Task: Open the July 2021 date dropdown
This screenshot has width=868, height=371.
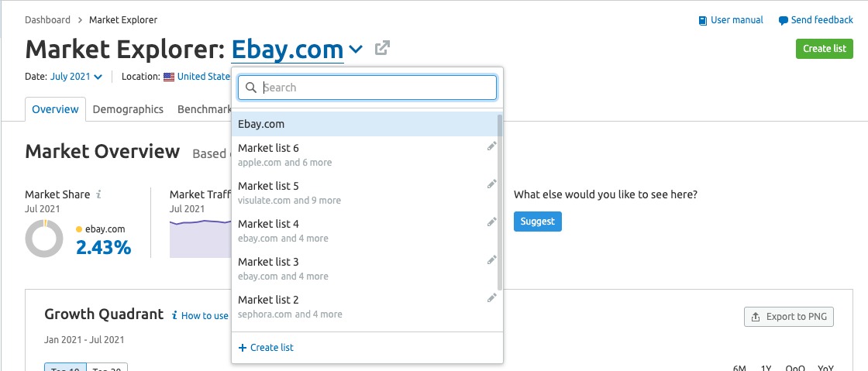Action: pos(76,77)
